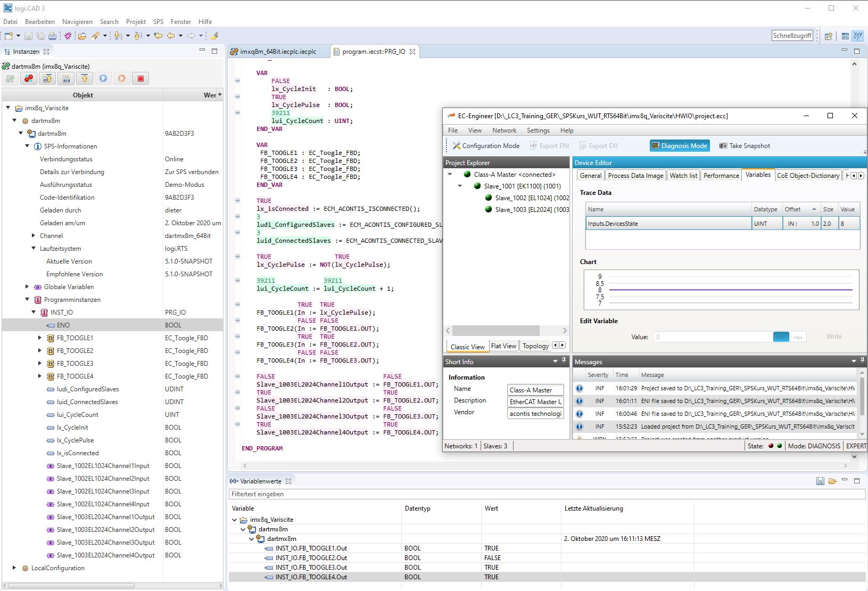Open the SPS menu
The width and height of the screenshot is (868, 591).
click(x=158, y=22)
